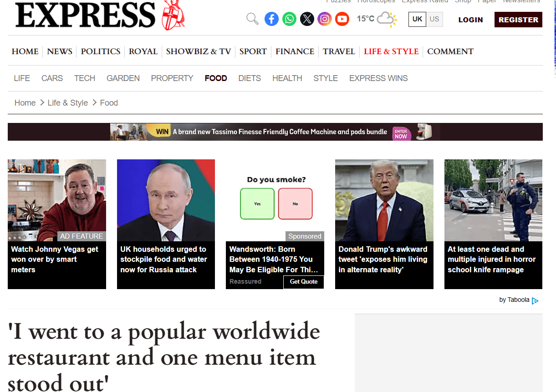Open the X (Twitter) social icon
Image resolution: width=556 pixels, height=392 pixels.
pos(307,19)
